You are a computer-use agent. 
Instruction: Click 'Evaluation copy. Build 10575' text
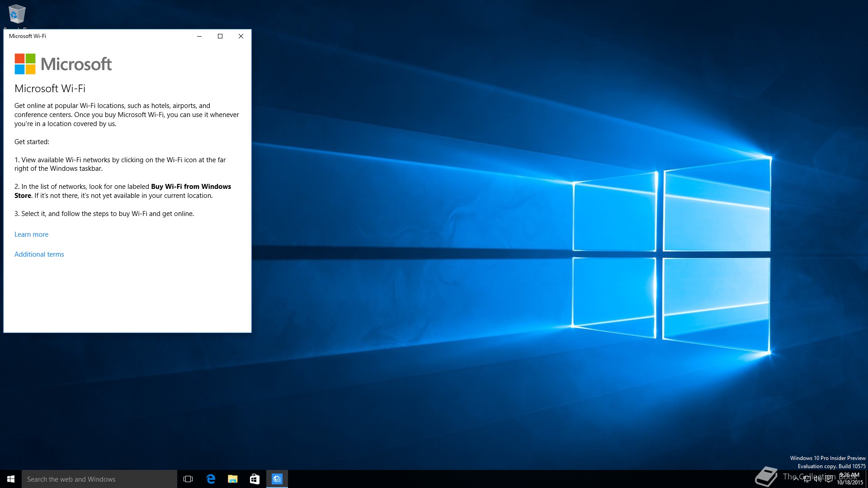[x=831, y=466]
